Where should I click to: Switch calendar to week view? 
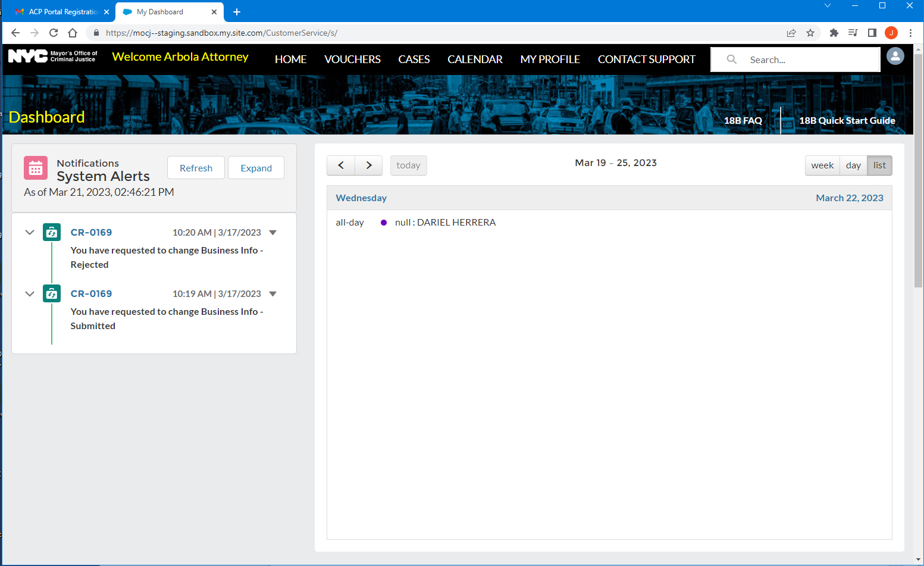822,165
